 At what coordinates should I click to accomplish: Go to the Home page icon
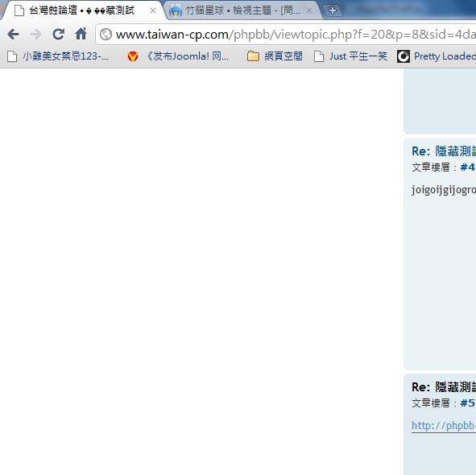point(81,34)
